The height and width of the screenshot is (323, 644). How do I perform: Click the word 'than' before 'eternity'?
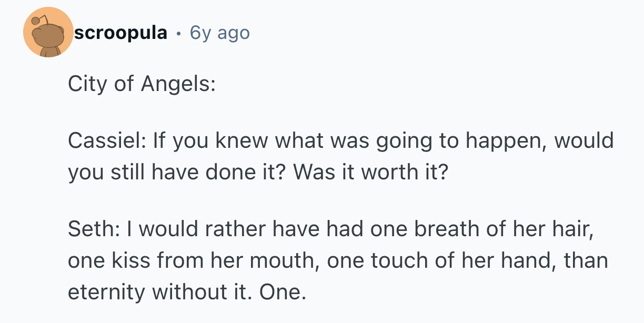click(585, 260)
